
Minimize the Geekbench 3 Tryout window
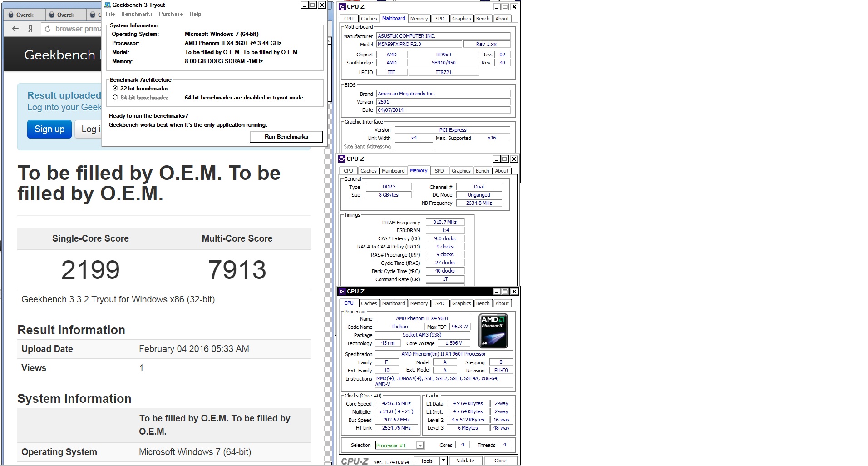(x=304, y=5)
